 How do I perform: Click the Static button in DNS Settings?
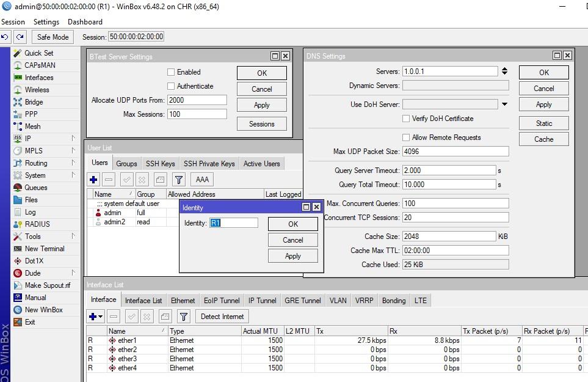pos(543,123)
